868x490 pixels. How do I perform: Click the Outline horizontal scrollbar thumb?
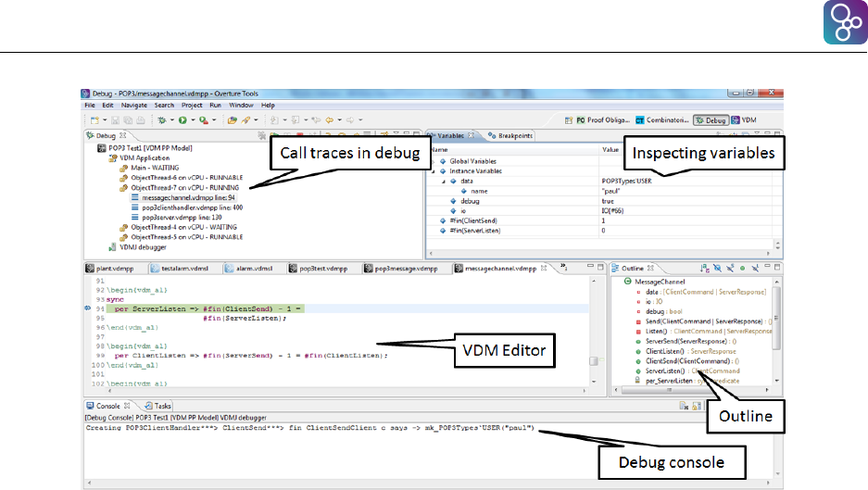pyautogui.click(x=669, y=390)
